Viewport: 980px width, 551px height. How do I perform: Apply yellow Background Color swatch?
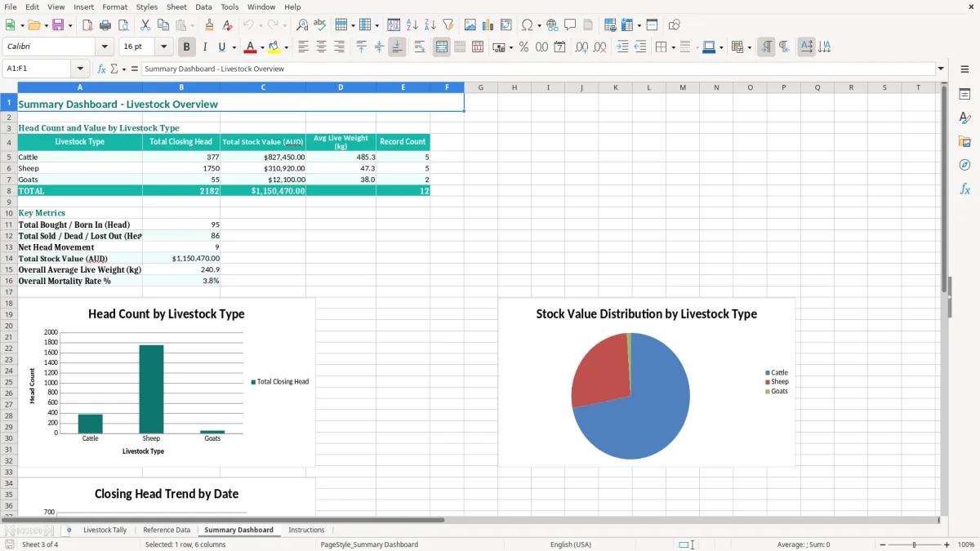274,47
